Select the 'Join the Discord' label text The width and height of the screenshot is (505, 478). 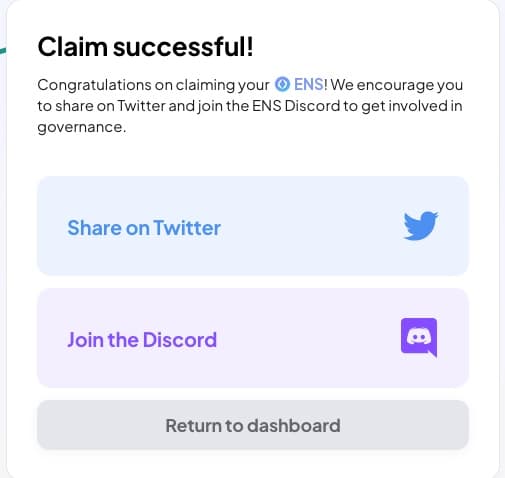(x=142, y=340)
